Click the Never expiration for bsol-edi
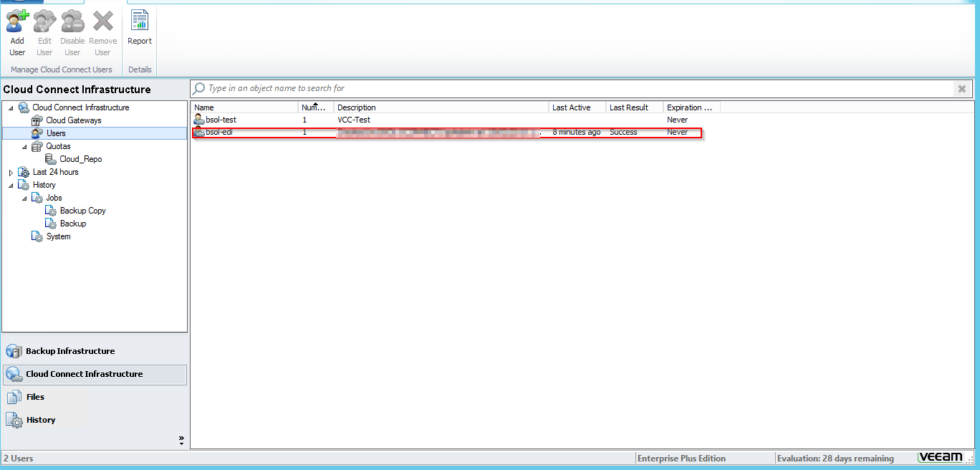 [x=677, y=133]
